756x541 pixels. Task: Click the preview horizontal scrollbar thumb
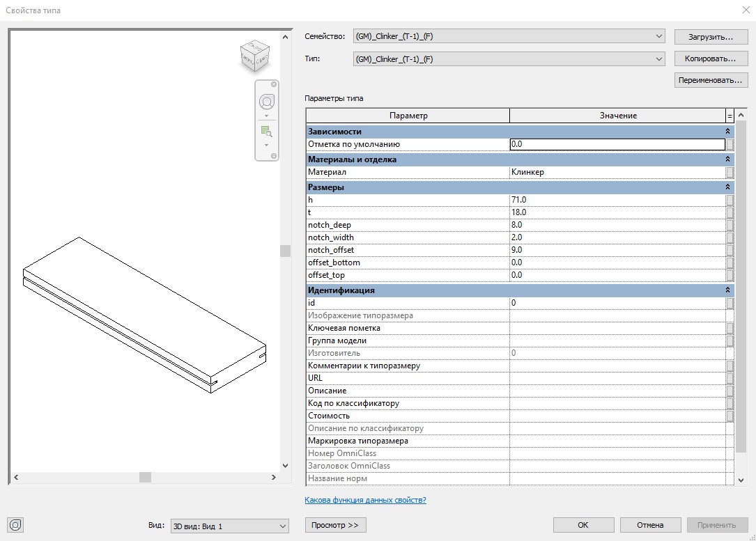[x=145, y=478]
